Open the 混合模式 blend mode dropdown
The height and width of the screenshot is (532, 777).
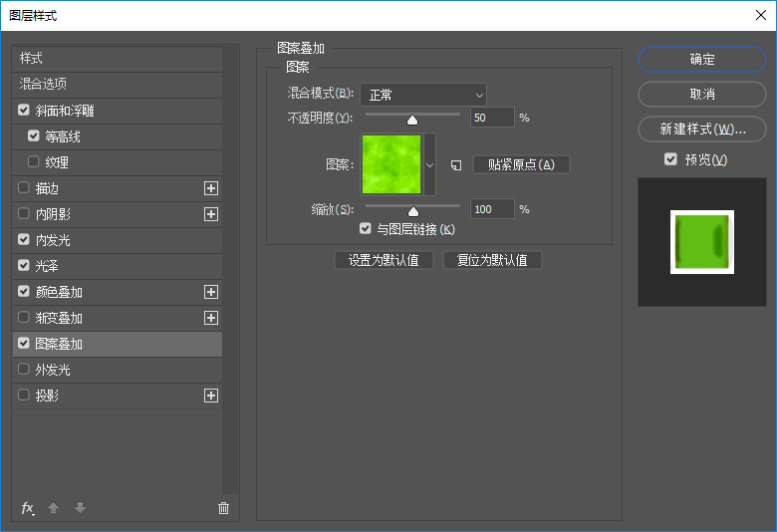click(x=423, y=95)
